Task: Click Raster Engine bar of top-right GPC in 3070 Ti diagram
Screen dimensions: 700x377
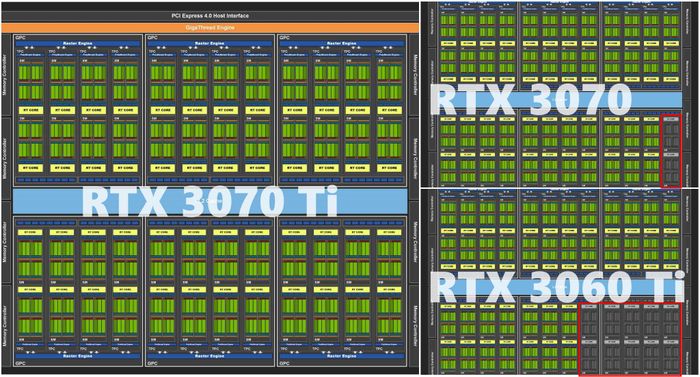Action: pos(342,44)
